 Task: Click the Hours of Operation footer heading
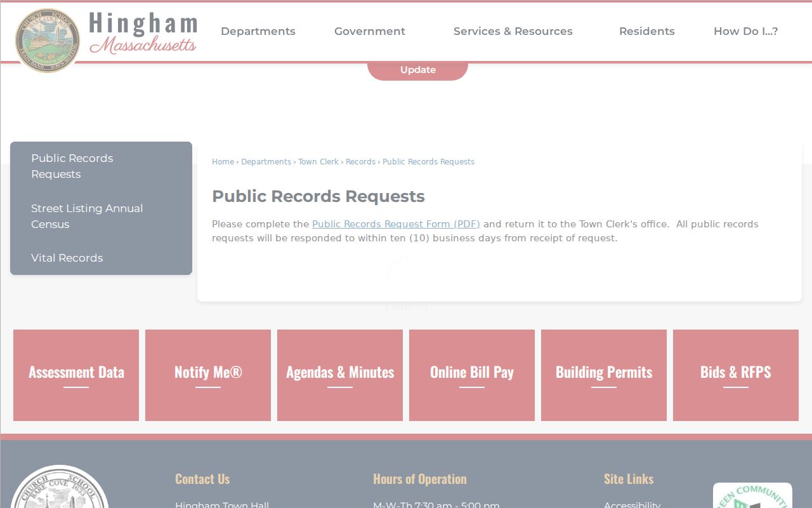click(x=420, y=479)
